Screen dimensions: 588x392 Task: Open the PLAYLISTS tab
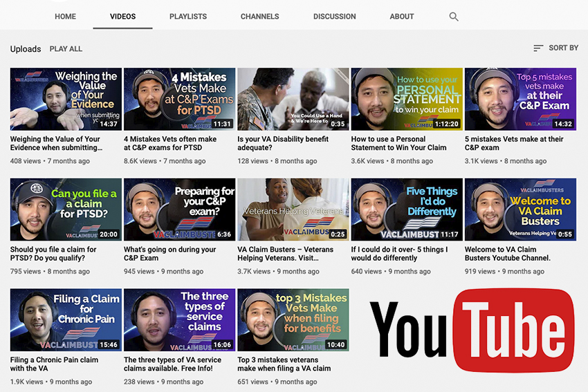point(188,17)
